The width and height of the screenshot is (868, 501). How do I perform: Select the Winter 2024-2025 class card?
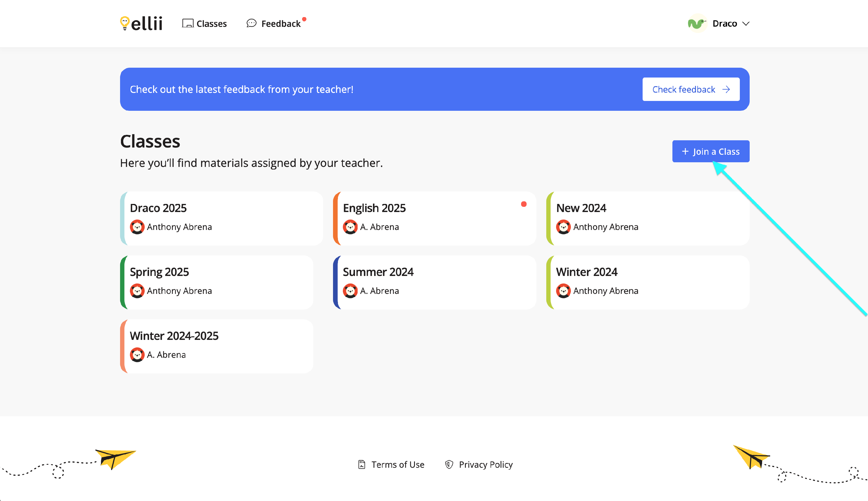217,346
